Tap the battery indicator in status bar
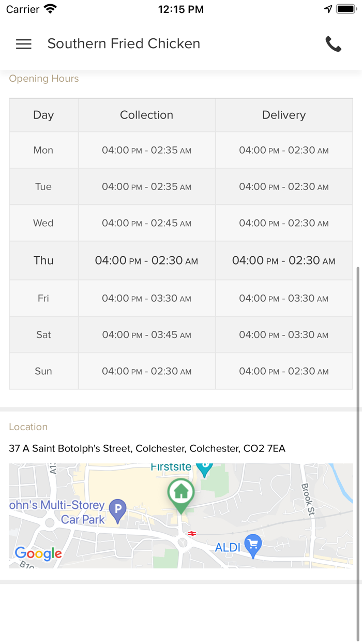Image resolution: width=362 pixels, height=644 pixels. pos(345,9)
